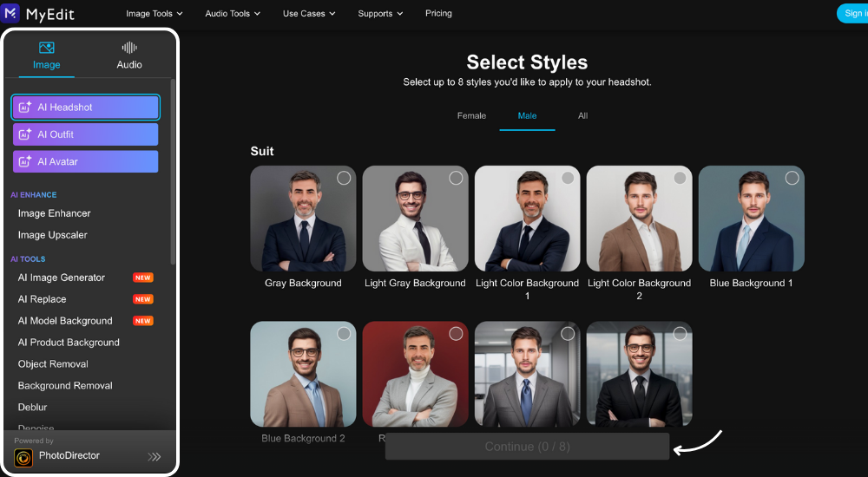
Task: Select the Light Gray Background white suit thumbnail
Action: [x=415, y=219]
